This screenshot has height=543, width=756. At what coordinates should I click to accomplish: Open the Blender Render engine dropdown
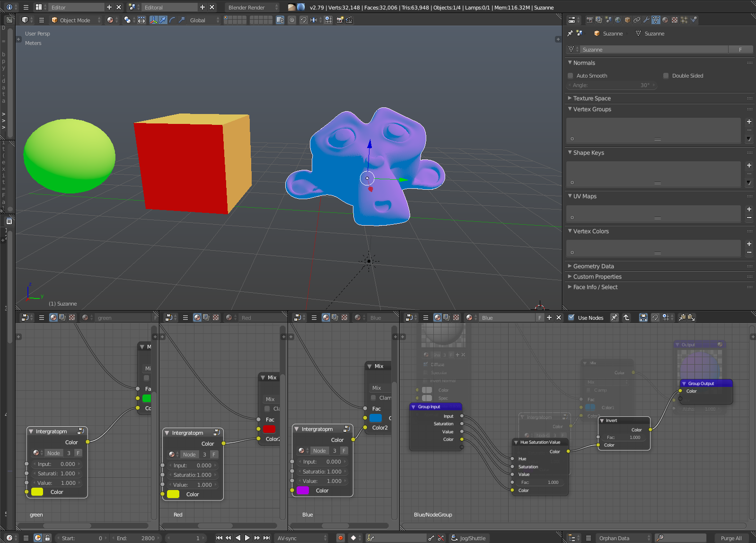point(253,7)
